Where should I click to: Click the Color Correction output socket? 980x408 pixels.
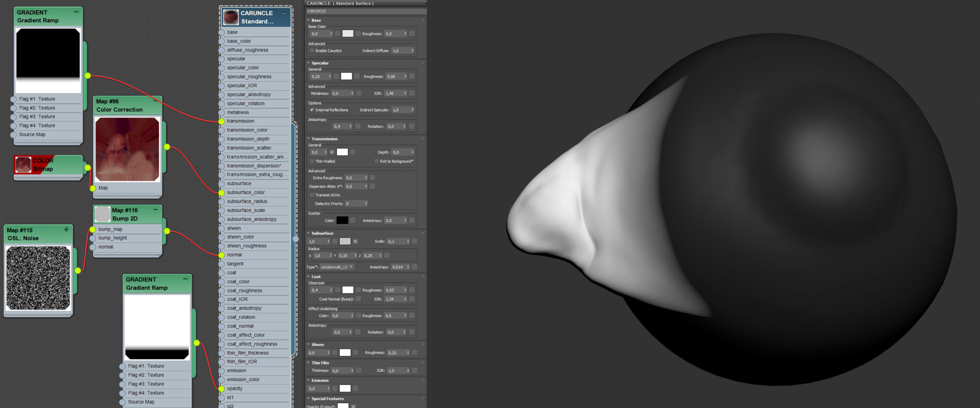(167, 147)
